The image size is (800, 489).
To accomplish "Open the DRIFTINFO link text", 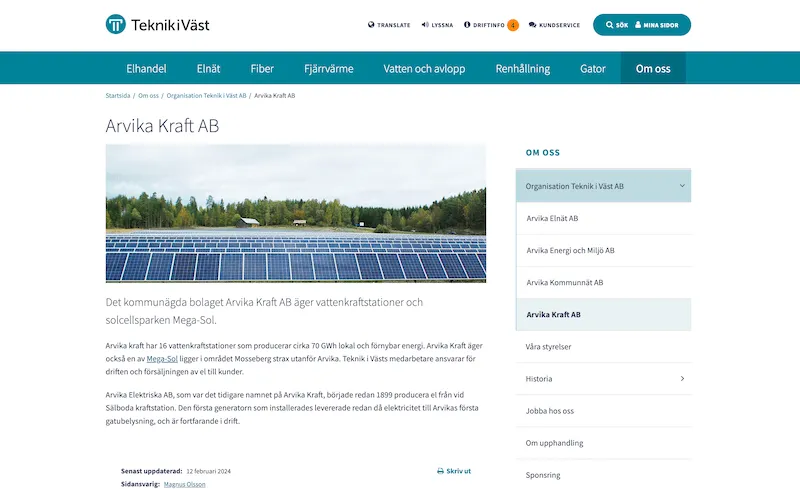I will point(489,25).
